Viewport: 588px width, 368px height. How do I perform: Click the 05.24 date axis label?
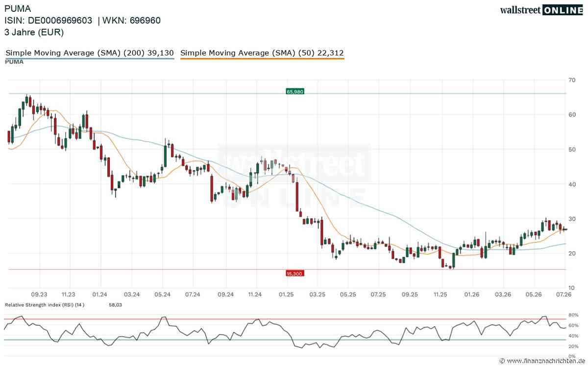coord(162,294)
